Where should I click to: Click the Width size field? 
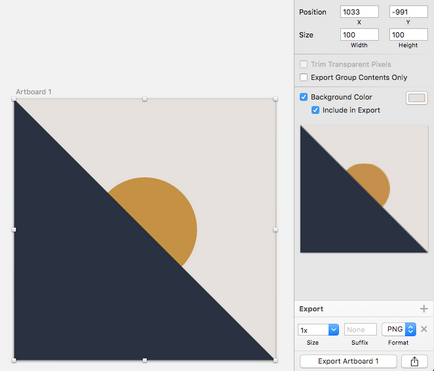coord(359,35)
